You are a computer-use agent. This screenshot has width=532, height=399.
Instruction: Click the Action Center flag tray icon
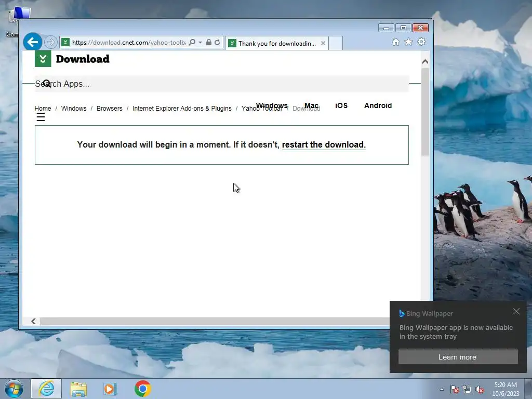(454, 389)
